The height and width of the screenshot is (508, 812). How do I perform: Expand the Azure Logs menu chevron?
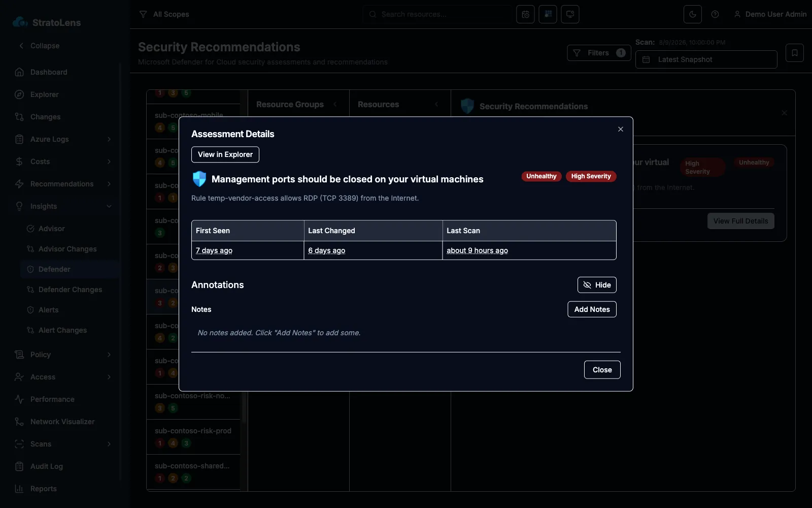pyautogui.click(x=109, y=139)
